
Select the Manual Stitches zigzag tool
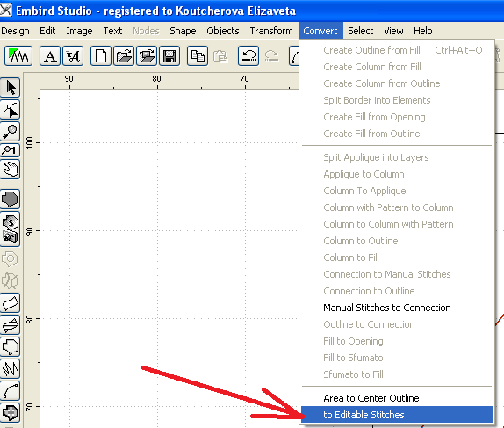11,368
